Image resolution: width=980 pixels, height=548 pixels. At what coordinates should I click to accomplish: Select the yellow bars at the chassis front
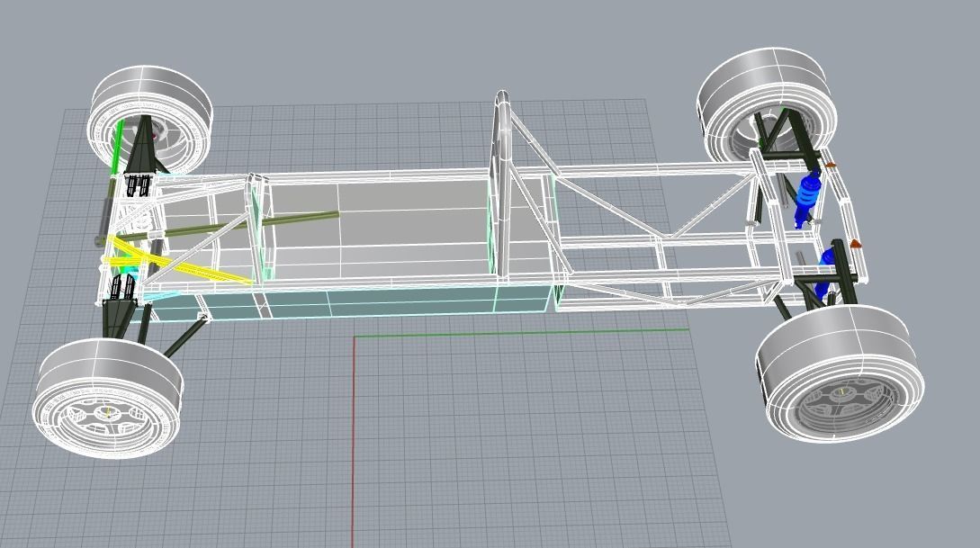tap(177, 261)
